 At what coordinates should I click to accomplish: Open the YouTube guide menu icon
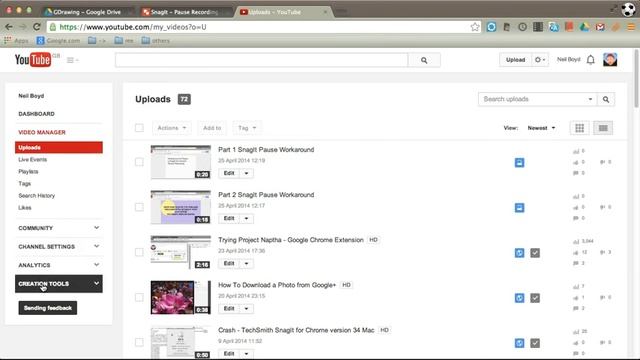click(x=72, y=60)
